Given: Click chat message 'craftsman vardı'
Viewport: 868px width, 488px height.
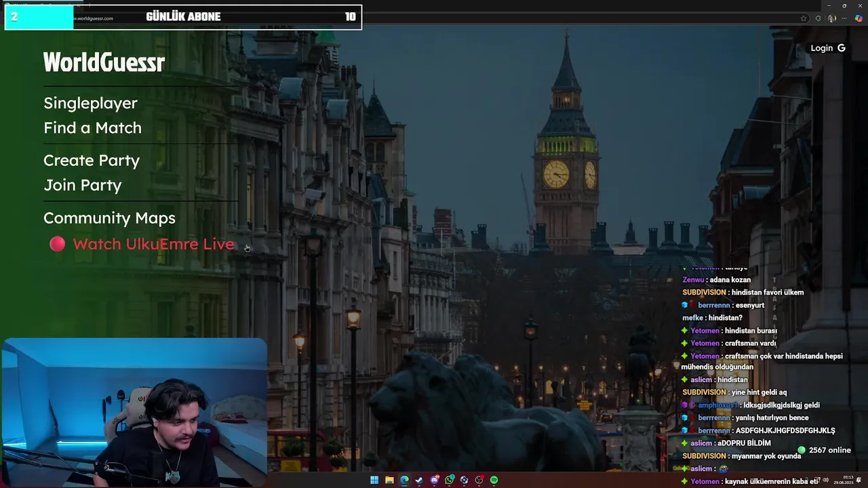Looking at the screenshot, I should tap(750, 344).
